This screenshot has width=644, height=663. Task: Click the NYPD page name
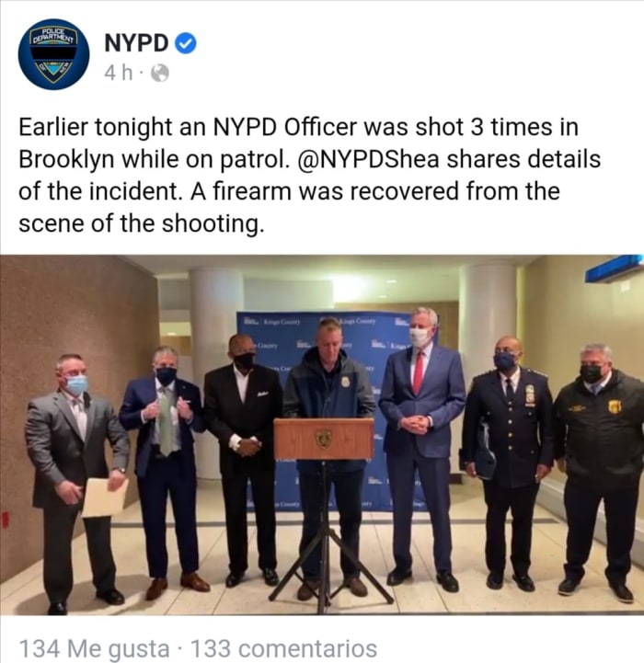[136, 43]
